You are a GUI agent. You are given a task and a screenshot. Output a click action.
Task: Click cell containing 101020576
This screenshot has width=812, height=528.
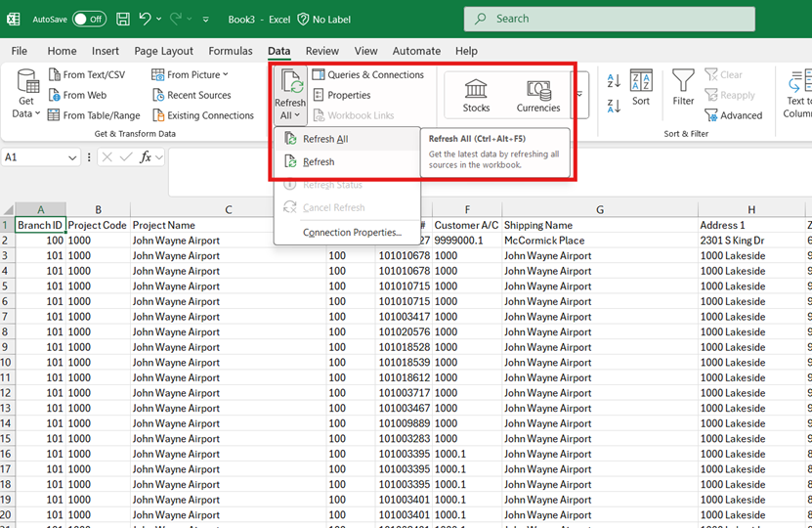pyautogui.click(x=404, y=331)
